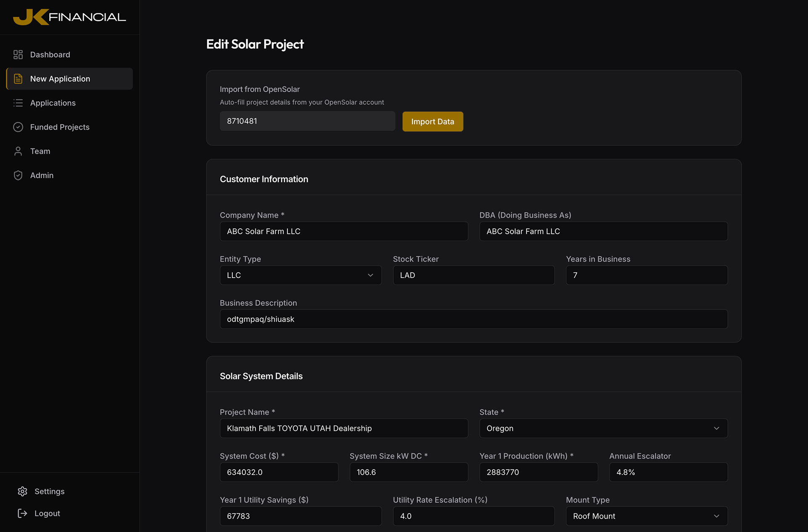This screenshot has width=808, height=532.
Task: Focus the Company Name input
Action: click(343, 231)
